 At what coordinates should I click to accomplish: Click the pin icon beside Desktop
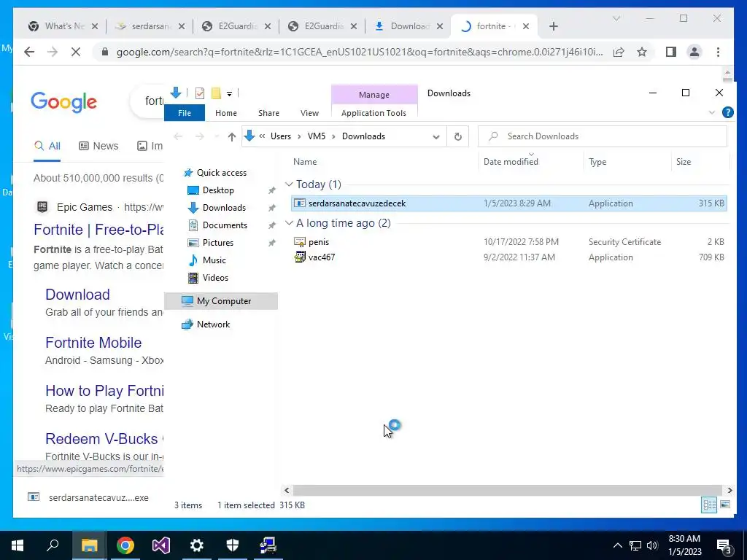tap(271, 190)
